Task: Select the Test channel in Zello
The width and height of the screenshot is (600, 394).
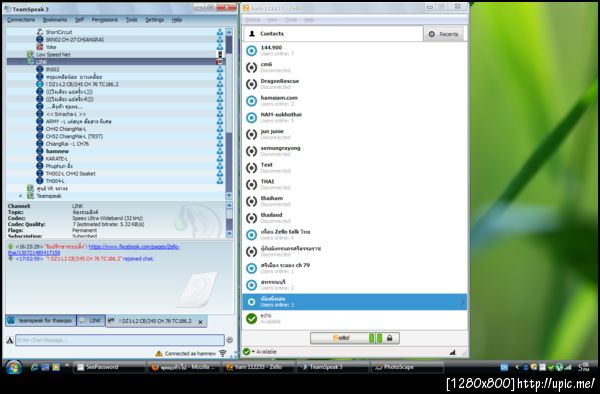Action: point(355,168)
